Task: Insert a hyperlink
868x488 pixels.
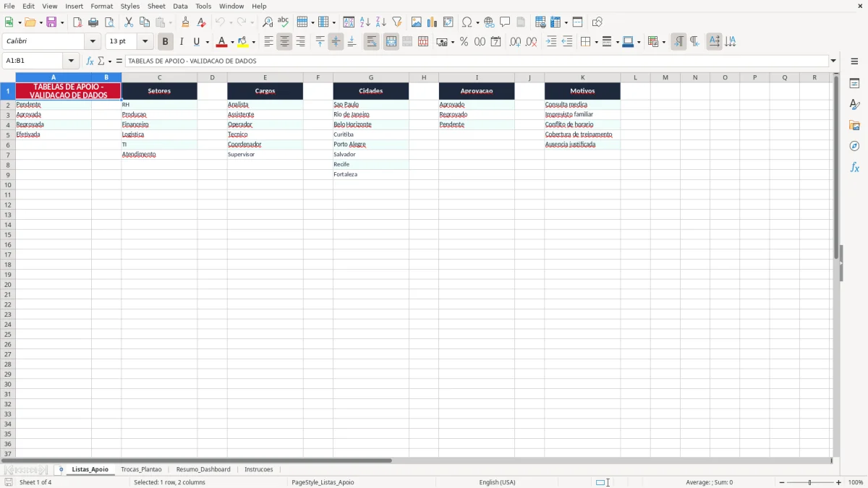Action: (489, 22)
